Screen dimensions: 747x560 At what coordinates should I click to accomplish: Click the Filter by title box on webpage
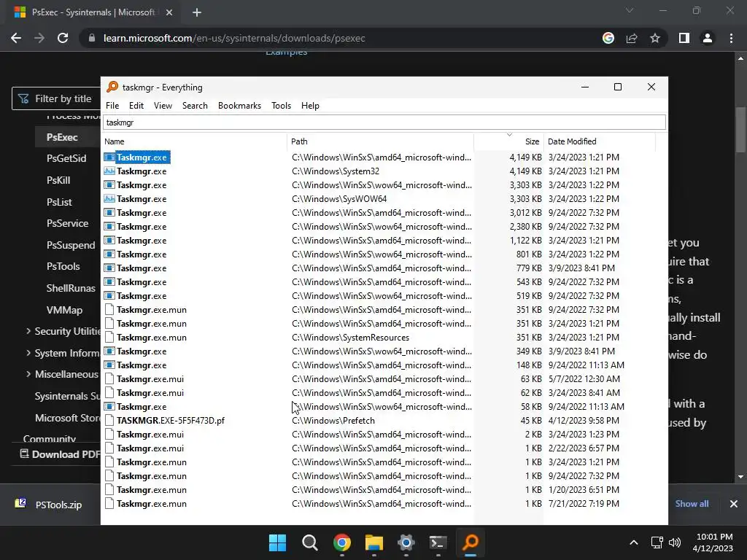pyautogui.click(x=56, y=98)
